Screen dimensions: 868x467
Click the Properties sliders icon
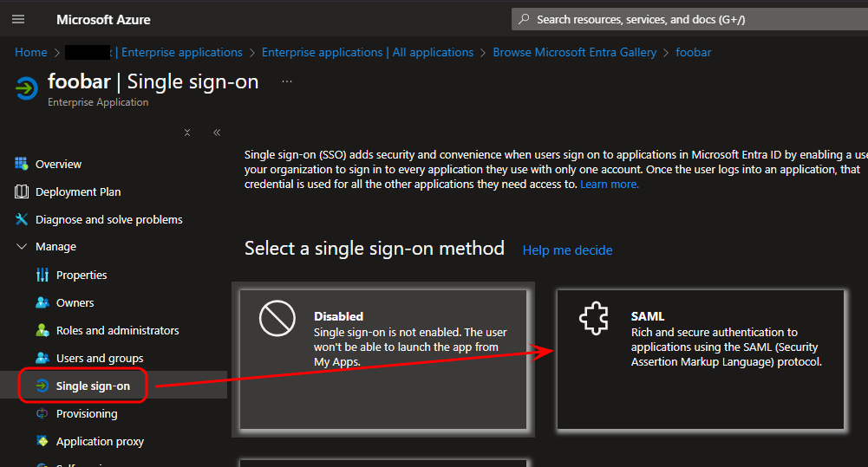pyautogui.click(x=42, y=275)
